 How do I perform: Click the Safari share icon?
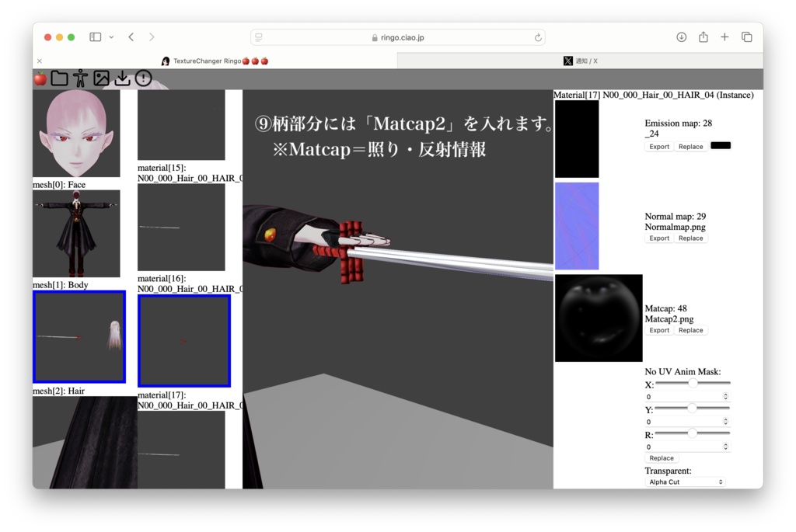point(703,37)
